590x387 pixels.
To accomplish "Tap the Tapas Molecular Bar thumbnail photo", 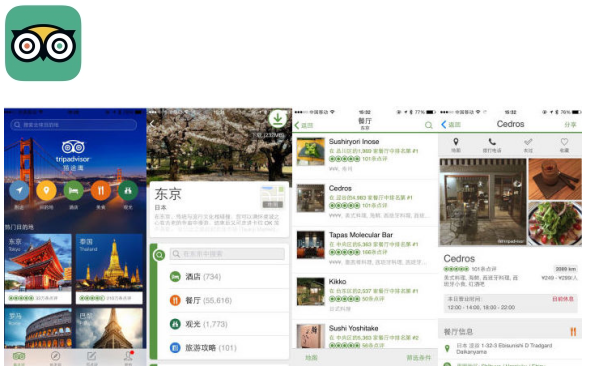I will pyautogui.click(x=310, y=245).
